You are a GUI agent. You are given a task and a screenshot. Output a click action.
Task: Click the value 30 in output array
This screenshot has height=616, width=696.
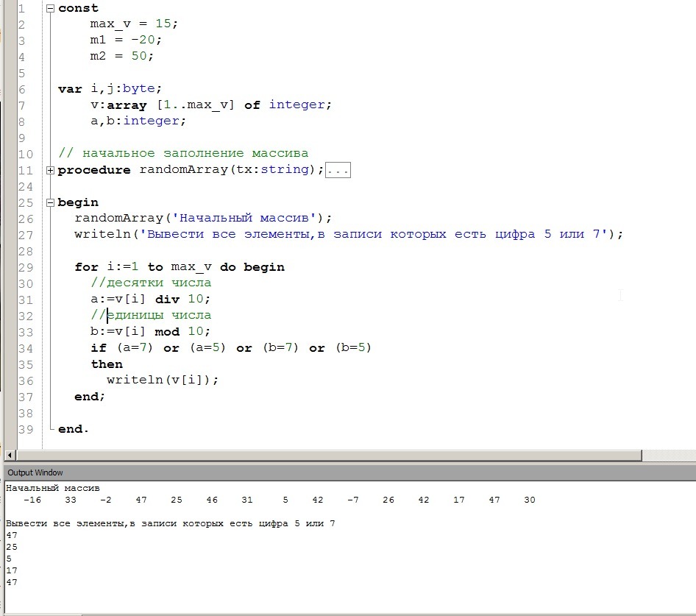coord(530,500)
